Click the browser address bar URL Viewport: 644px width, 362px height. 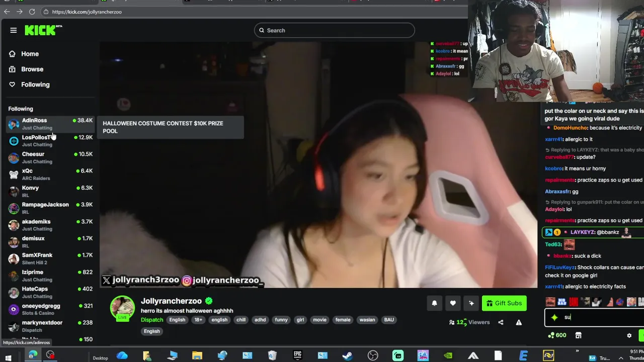pos(87,12)
